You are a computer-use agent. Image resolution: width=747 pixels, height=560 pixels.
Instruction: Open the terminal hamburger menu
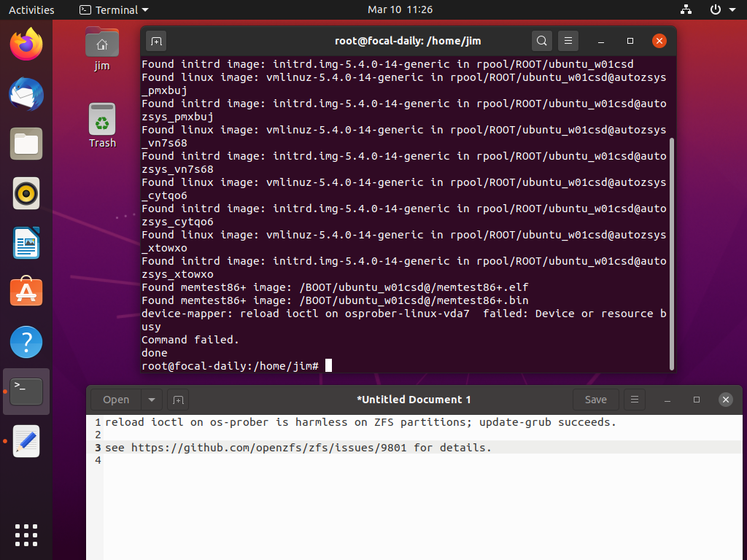click(568, 41)
